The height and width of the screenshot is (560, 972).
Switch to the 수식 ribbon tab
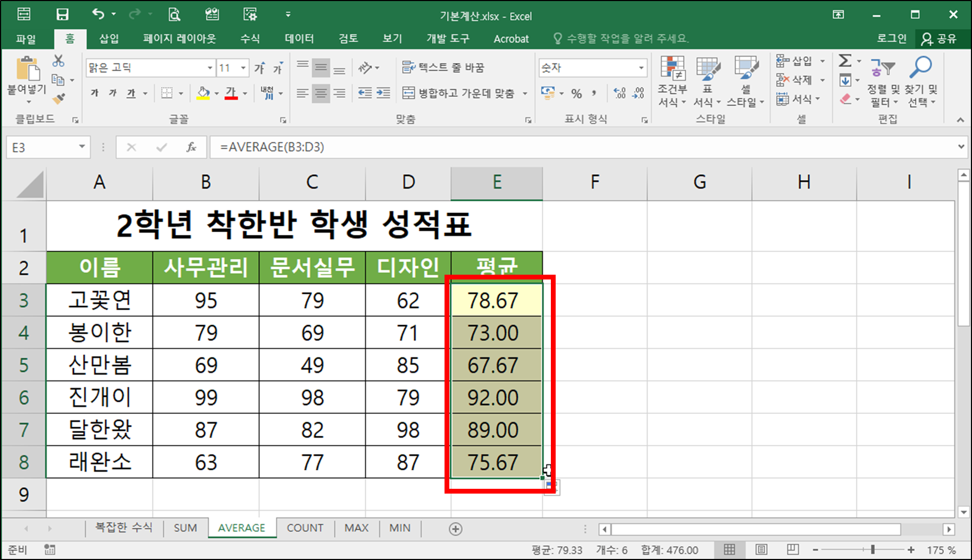[249, 38]
